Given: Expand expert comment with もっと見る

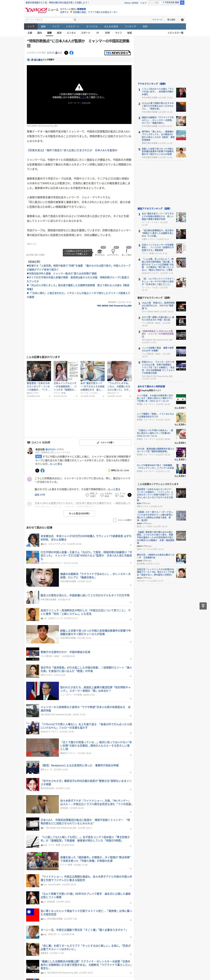Looking at the screenshot, I should (56, 464).
